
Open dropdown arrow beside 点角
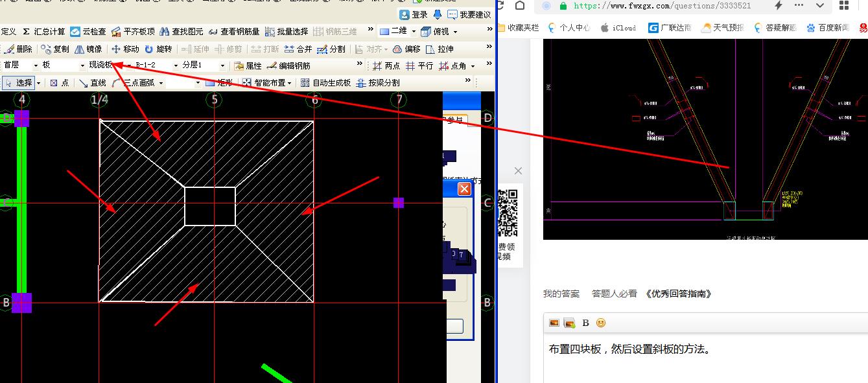tap(473, 66)
